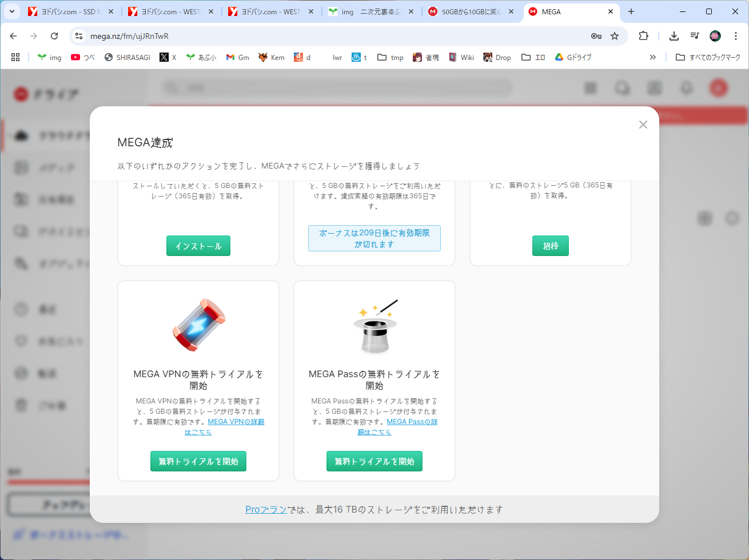Open the saved passwords key icon

click(x=596, y=36)
